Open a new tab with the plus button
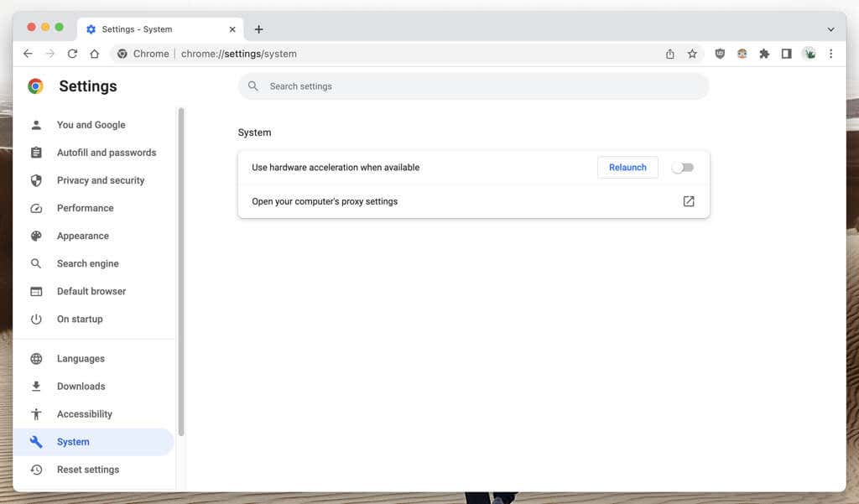 click(x=258, y=29)
